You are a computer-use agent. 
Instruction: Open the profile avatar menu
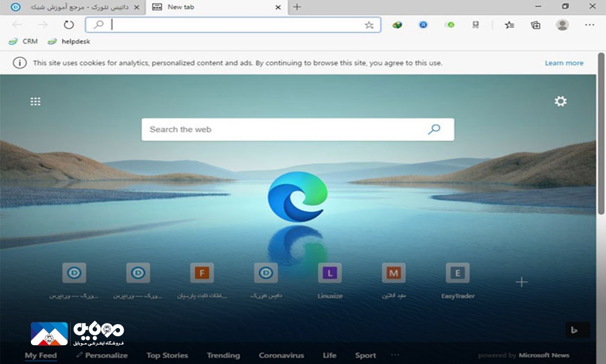point(562,25)
